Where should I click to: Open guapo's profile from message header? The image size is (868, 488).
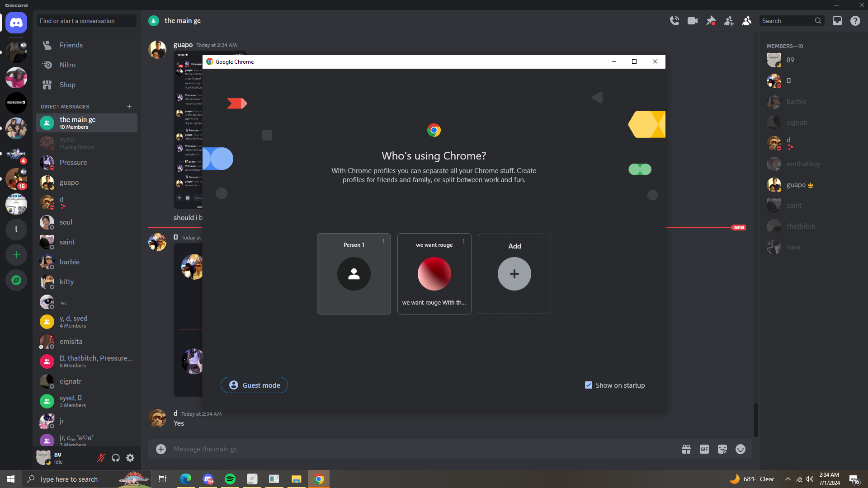point(183,45)
